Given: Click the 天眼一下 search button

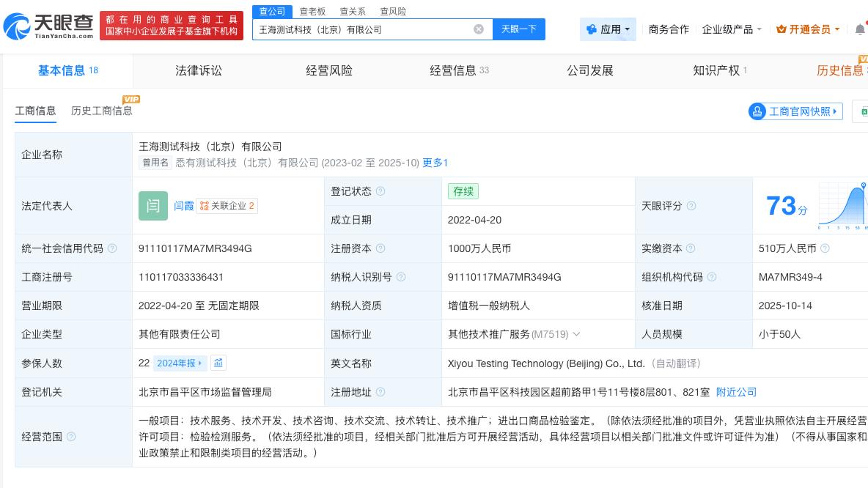Looking at the screenshot, I should point(519,29).
